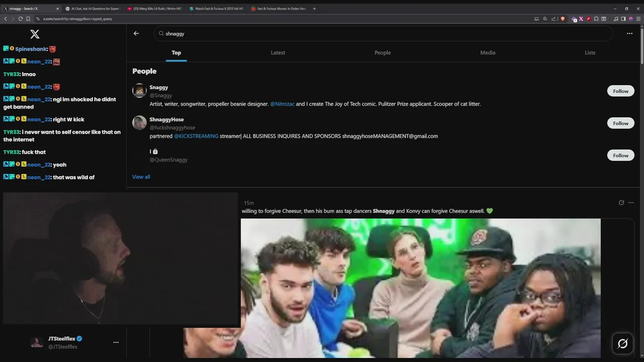644x362 pixels.
Task: Click the purple profile avatar toolbar icon
Action: pyautogui.click(x=631, y=19)
